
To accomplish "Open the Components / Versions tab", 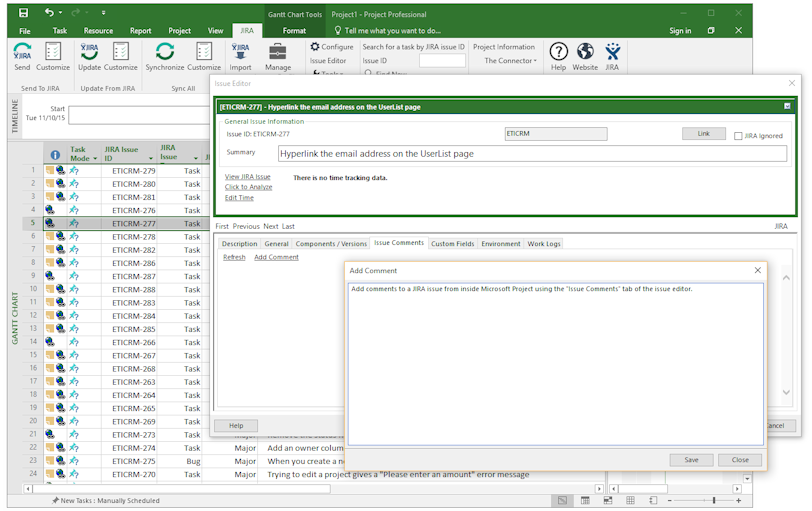I will tap(331, 244).
